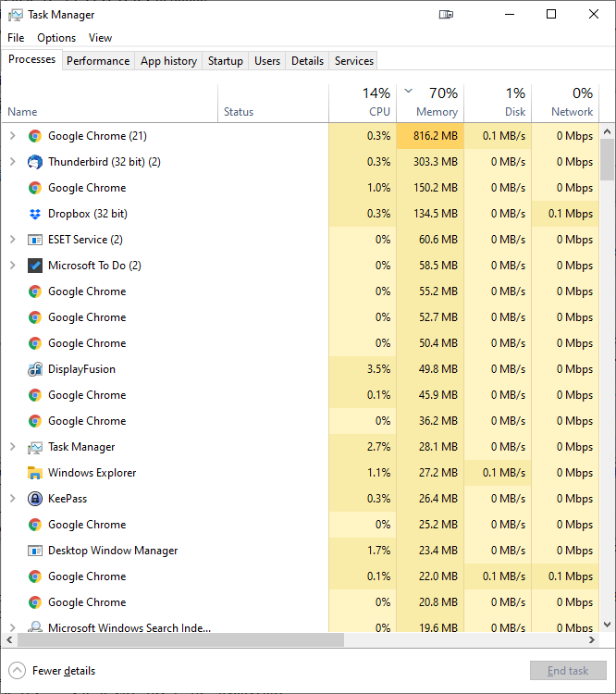Viewport: 616px width, 694px height.
Task: Click Chrome icon in the 52.7 MB row
Action: pos(35,317)
